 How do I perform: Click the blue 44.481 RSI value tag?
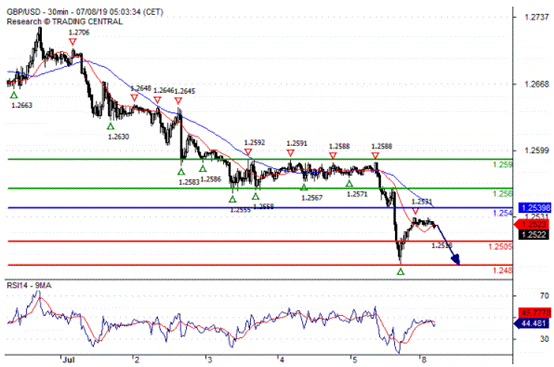click(x=532, y=323)
